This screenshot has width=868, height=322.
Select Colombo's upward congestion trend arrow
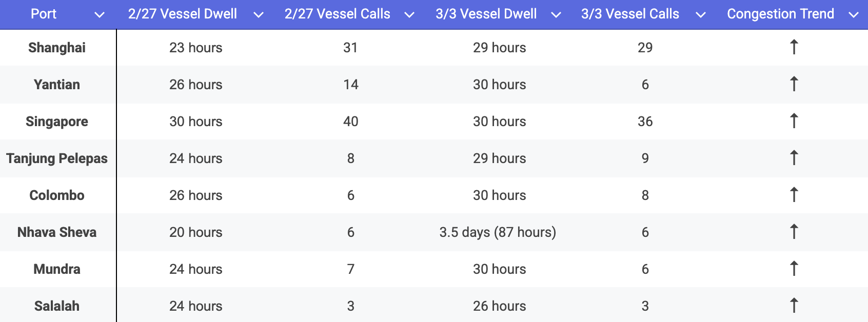794,195
